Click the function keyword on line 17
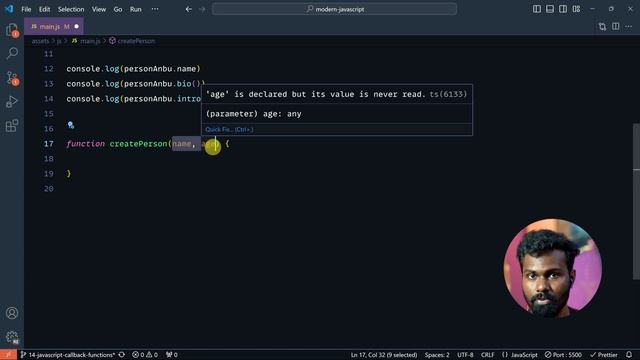This screenshot has height=360, width=640. [85, 144]
